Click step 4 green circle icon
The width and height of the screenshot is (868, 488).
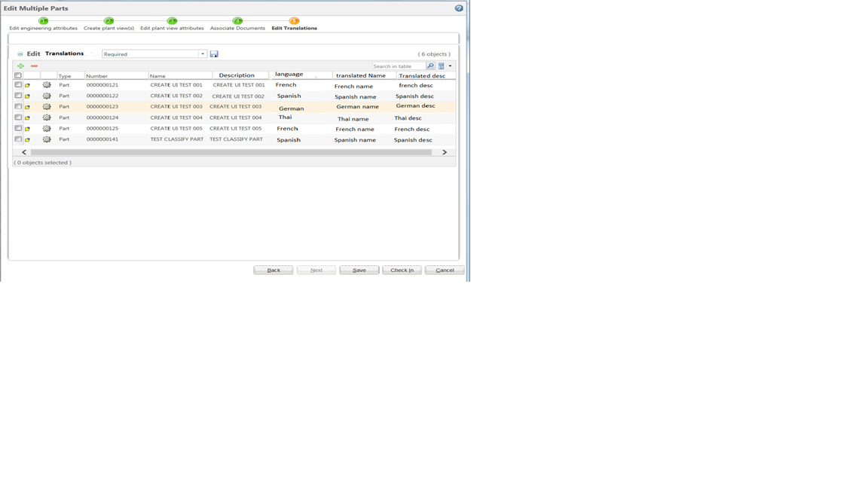click(237, 20)
